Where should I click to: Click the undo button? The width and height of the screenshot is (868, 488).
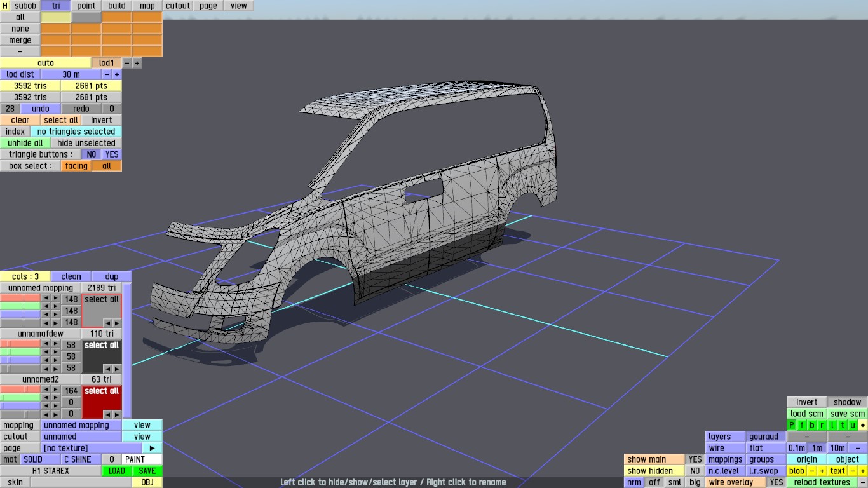(41, 109)
